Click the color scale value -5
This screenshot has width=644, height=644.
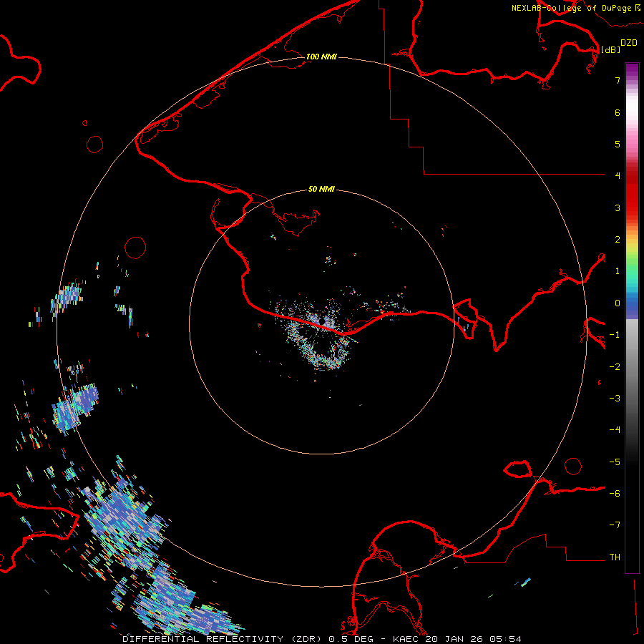pos(615,462)
